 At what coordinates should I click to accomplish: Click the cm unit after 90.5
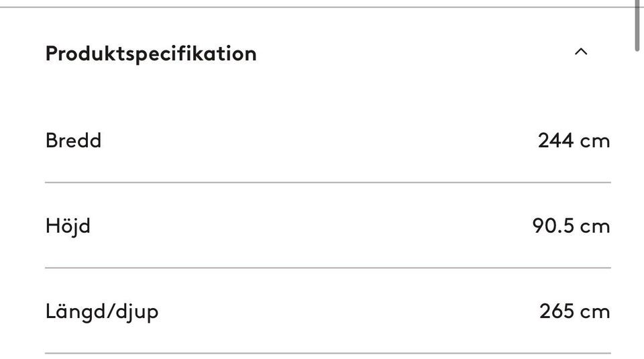pos(595,227)
